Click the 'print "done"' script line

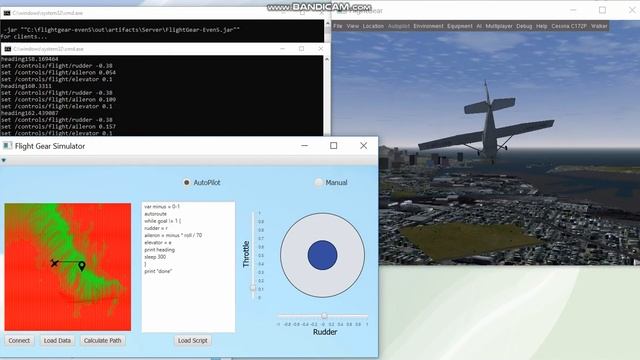click(x=158, y=271)
